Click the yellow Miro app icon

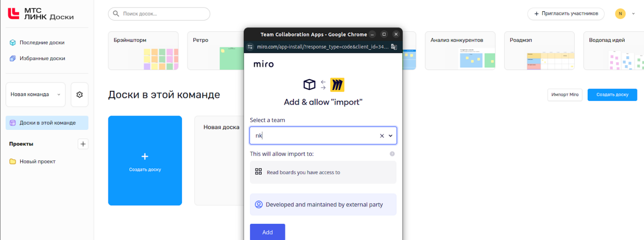[337, 85]
